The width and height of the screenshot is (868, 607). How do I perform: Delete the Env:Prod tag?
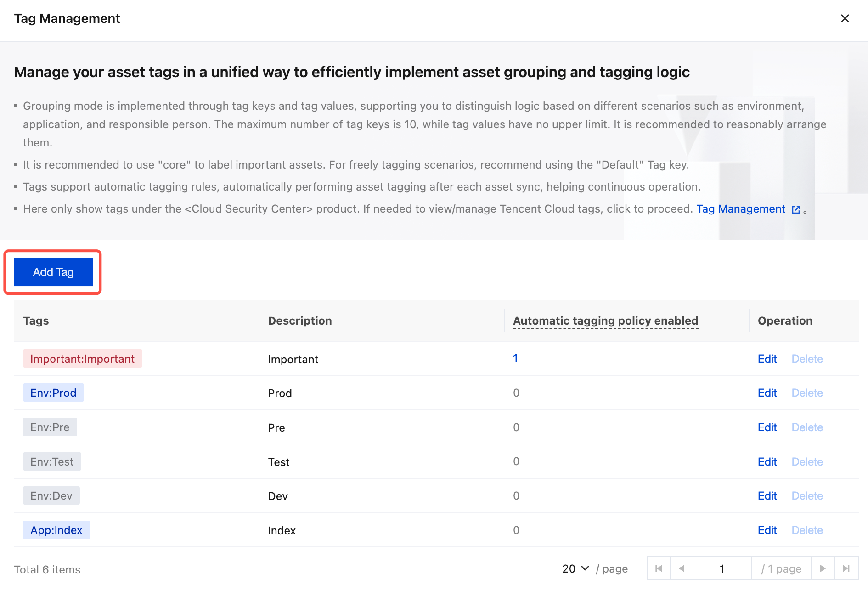(807, 393)
